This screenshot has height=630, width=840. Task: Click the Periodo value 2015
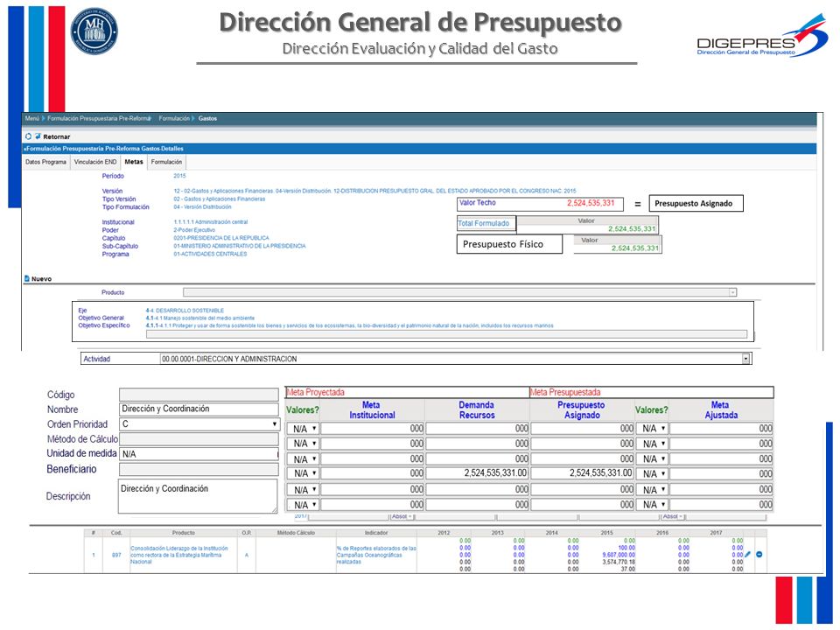coord(179,176)
